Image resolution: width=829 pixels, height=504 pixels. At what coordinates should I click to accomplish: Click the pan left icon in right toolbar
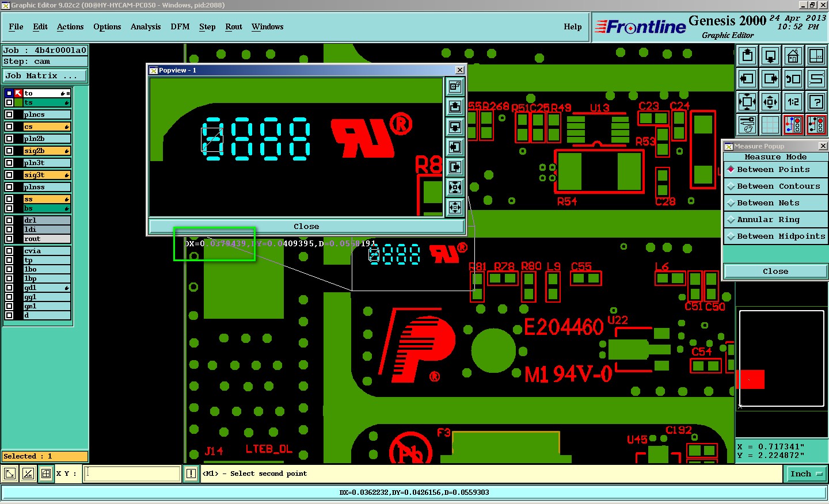click(x=747, y=79)
